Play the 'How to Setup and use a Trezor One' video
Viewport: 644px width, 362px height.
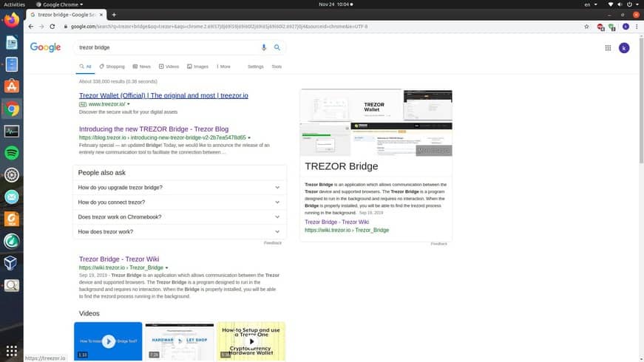pyautogui.click(x=251, y=341)
